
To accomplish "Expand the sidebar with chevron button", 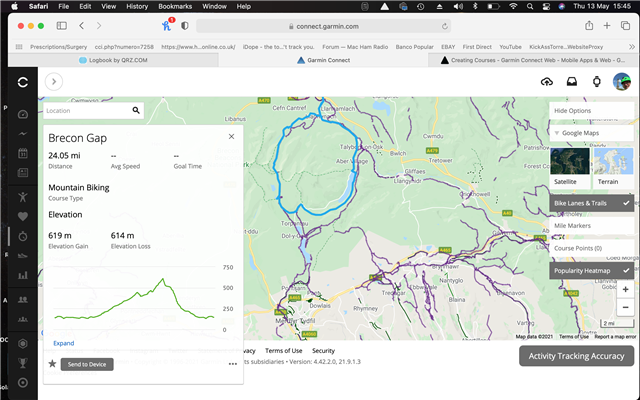I will pos(53,82).
